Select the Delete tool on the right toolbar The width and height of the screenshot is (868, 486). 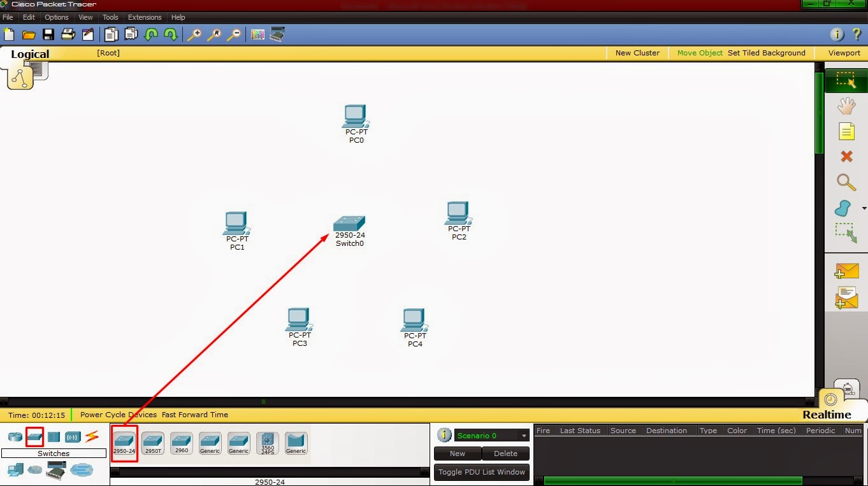846,157
